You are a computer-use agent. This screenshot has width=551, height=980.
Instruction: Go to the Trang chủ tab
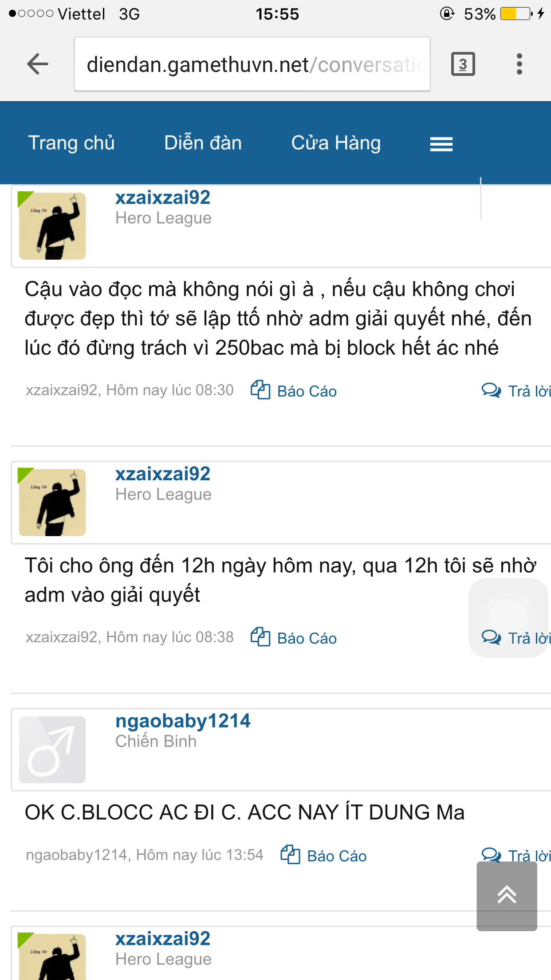71,143
